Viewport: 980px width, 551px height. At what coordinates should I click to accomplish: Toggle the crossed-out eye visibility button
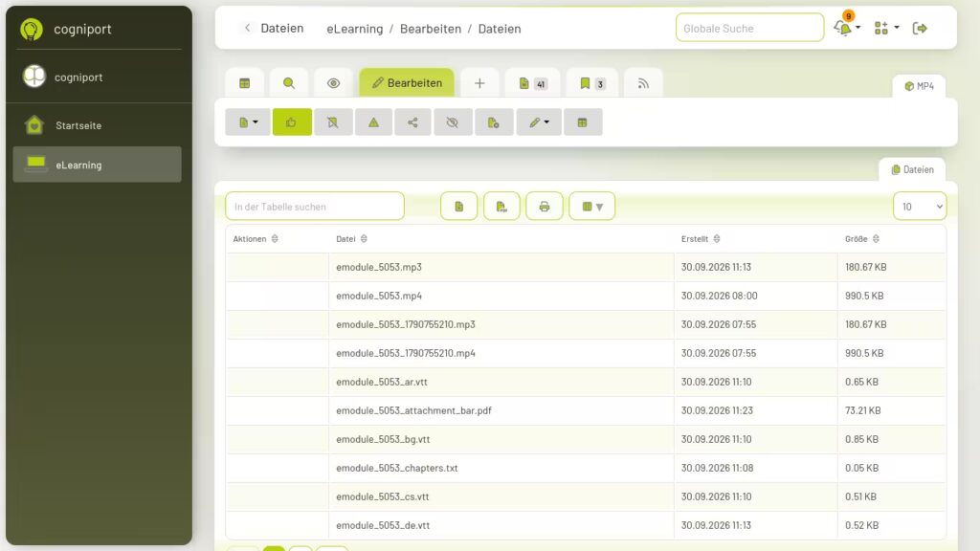click(453, 122)
